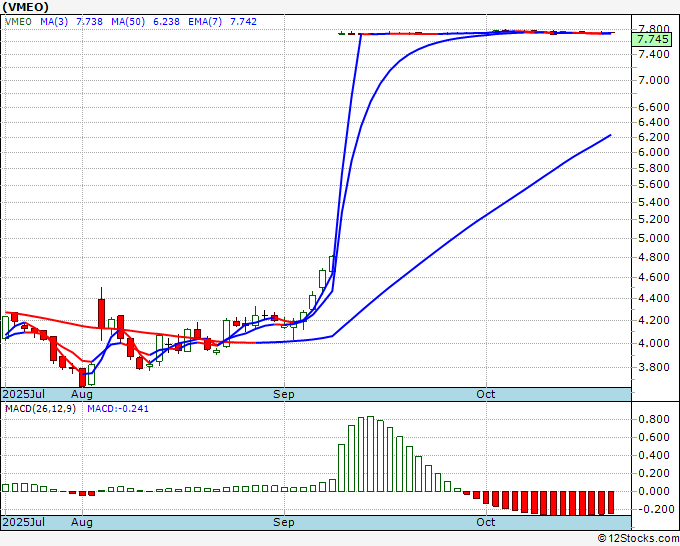Click the 0.800 MACD axis label

coord(653,418)
